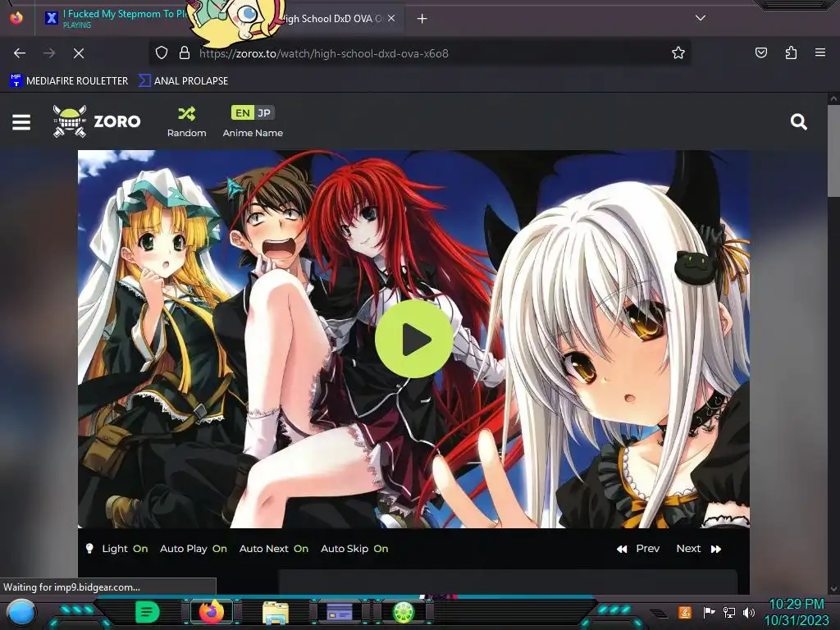Viewport: 840px width, 630px height.
Task: Pick a random anime with shuffle icon
Action: (x=186, y=122)
